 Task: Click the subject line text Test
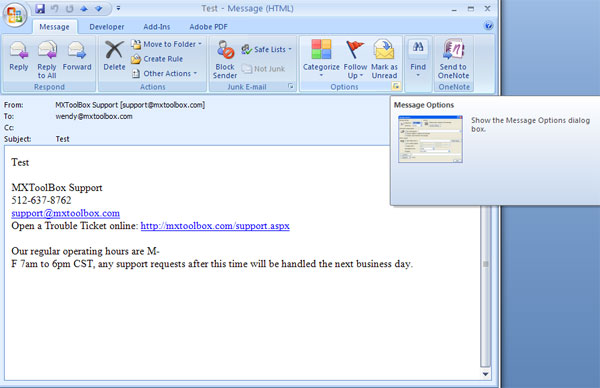(x=62, y=139)
